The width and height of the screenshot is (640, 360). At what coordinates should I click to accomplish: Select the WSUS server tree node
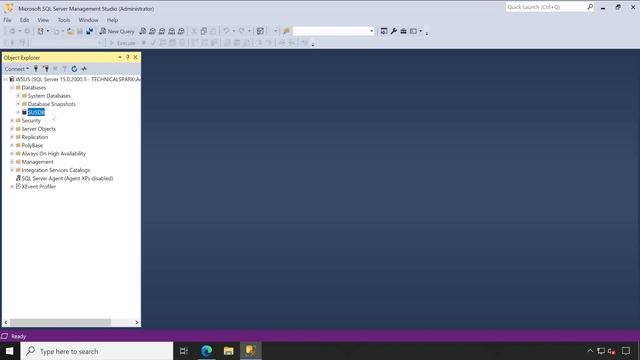point(78,79)
